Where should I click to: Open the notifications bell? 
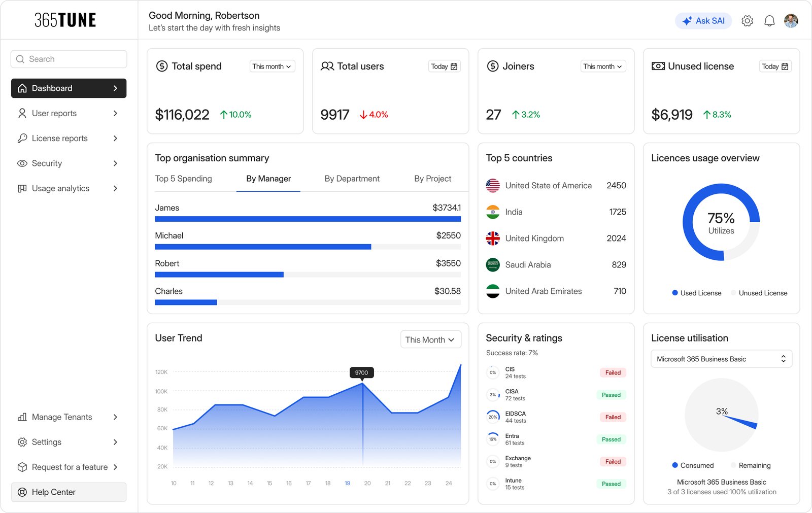pos(769,21)
